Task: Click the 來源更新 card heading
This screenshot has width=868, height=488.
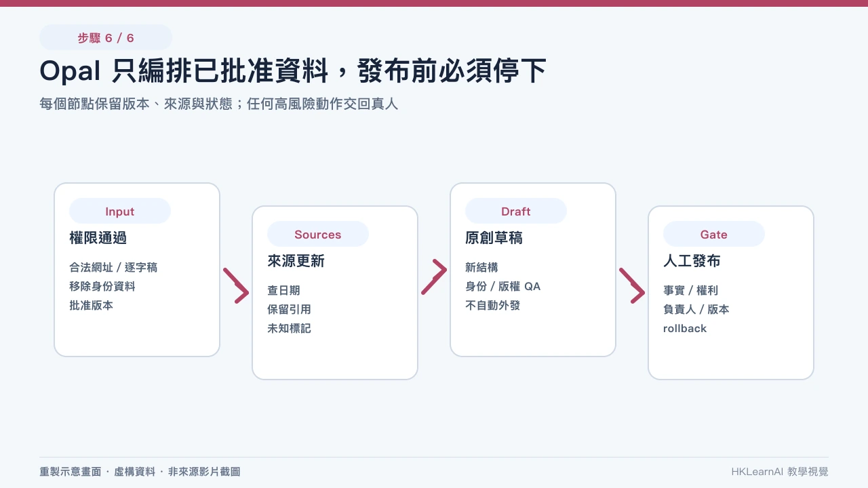Action: pos(296,261)
